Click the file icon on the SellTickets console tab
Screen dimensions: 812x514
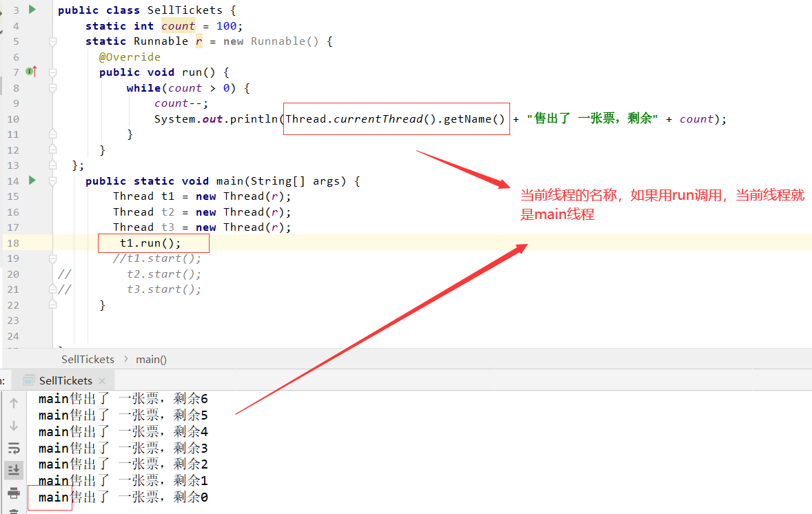[x=28, y=380]
